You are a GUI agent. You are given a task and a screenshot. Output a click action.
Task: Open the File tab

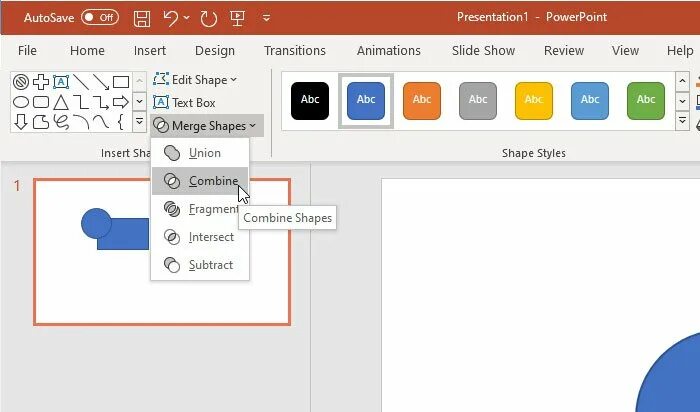(27, 50)
